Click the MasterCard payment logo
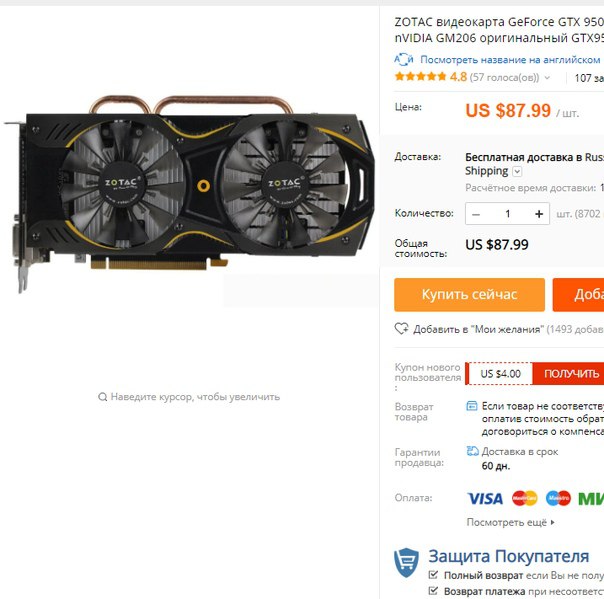Screen dimensions: 604x599 [524, 498]
